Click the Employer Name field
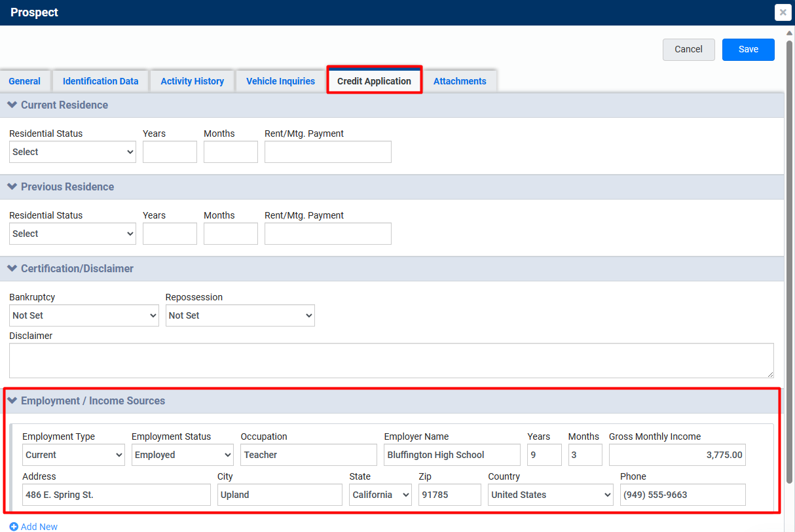The height and width of the screenshot is (532, 795). tap(453, 455)
